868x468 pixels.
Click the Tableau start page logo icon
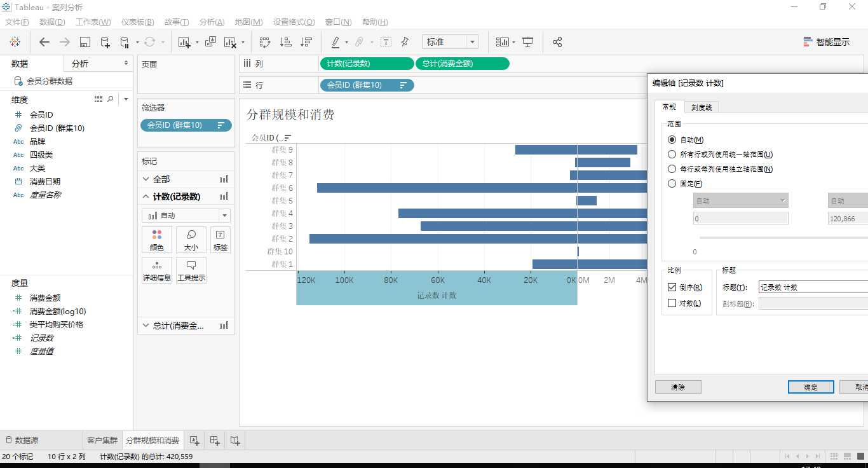click(x=15, y=42)
